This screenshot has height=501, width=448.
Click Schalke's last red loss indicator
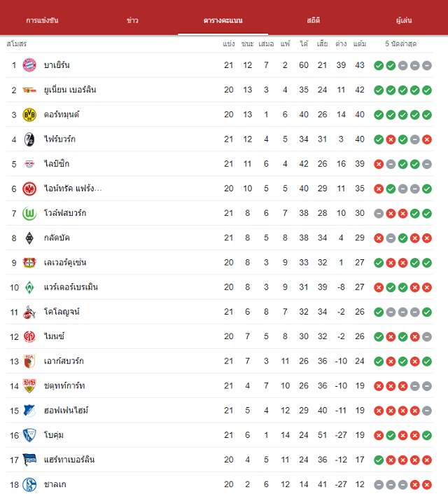(427, 485)
